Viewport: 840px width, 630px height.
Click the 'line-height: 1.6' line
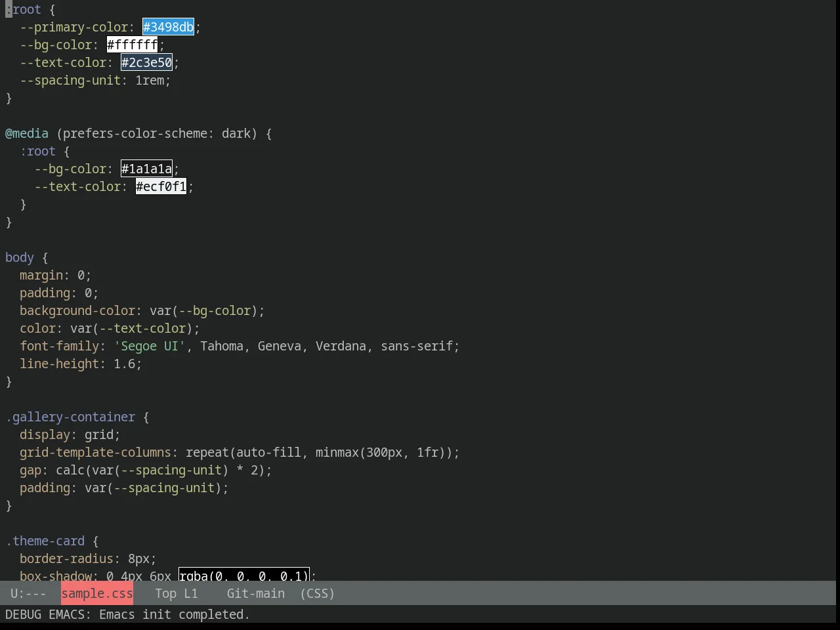(x=81, y=364)
